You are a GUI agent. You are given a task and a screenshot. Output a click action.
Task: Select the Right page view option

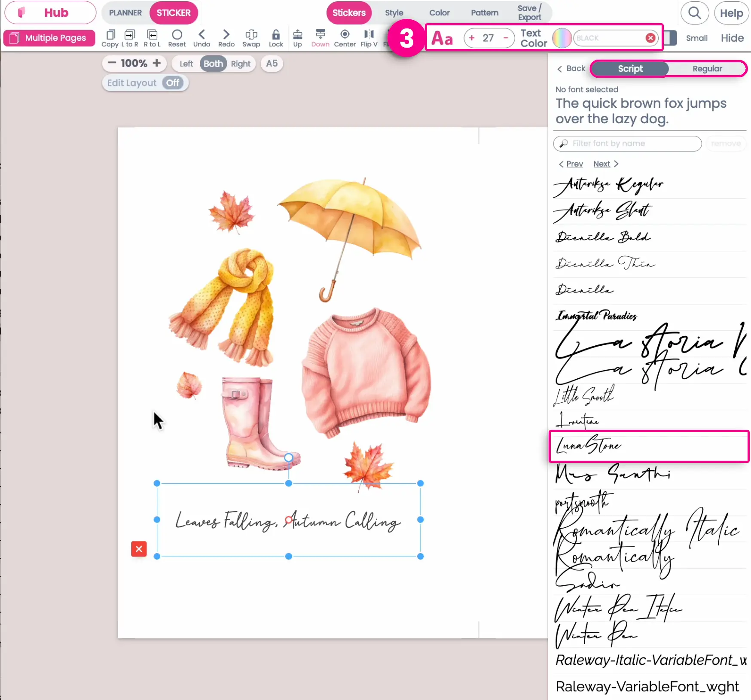pyautogui.click(x=240, y=64)
